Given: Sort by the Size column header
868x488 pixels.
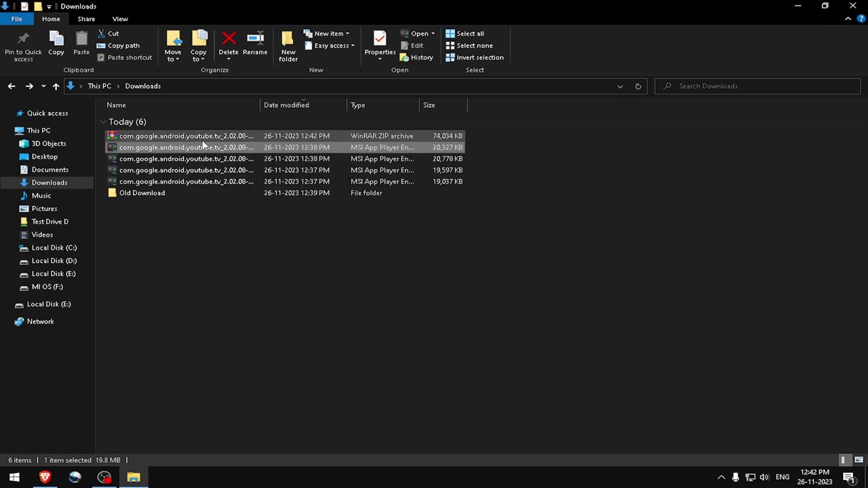Looking at the screenshot, I should 443,105.
